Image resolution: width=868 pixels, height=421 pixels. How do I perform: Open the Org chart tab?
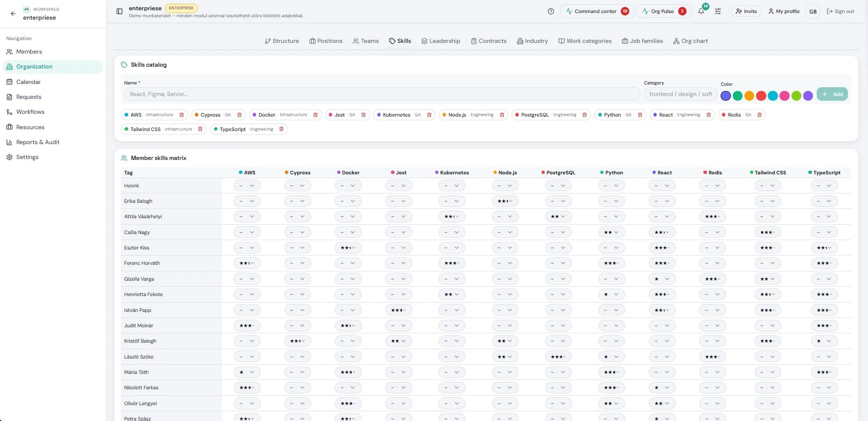click(690, 41)
